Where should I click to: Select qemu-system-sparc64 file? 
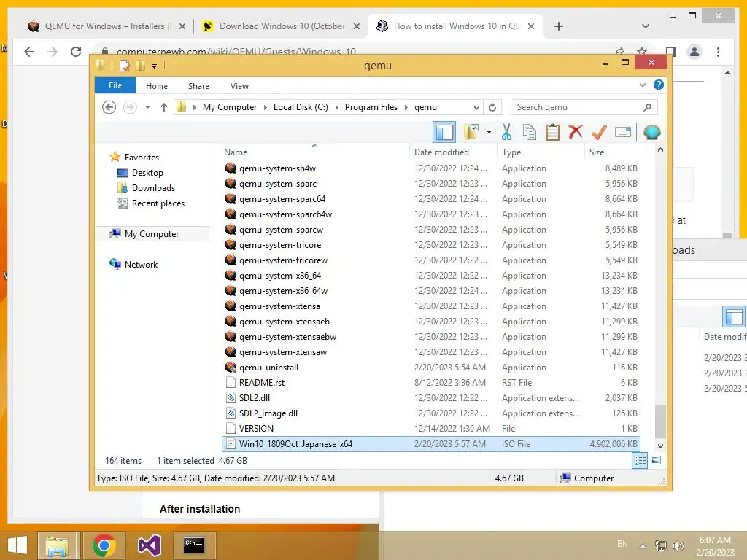pos(431,198)
